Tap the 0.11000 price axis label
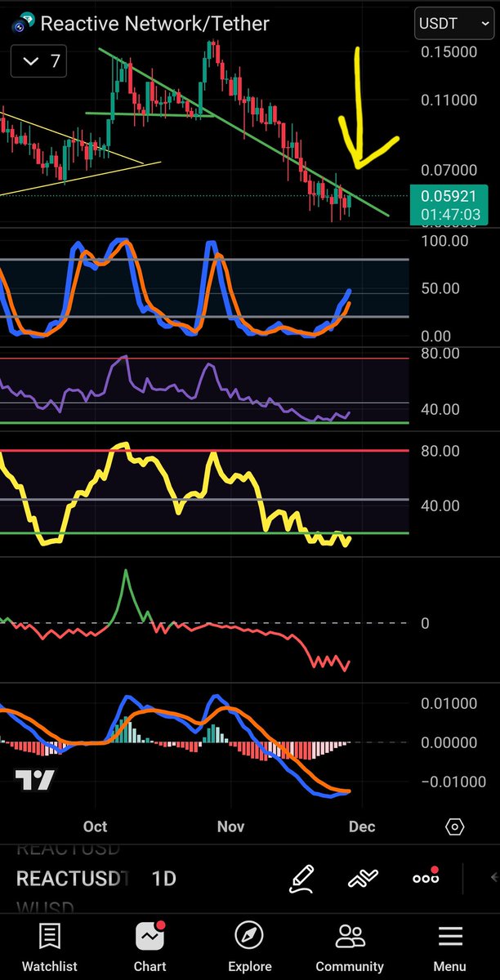This screenshot has height=980, width=500. 449,100
